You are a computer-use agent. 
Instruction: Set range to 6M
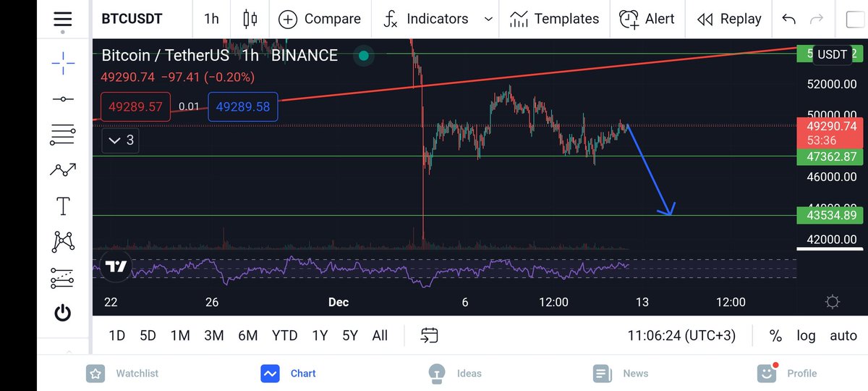(248, 335)
